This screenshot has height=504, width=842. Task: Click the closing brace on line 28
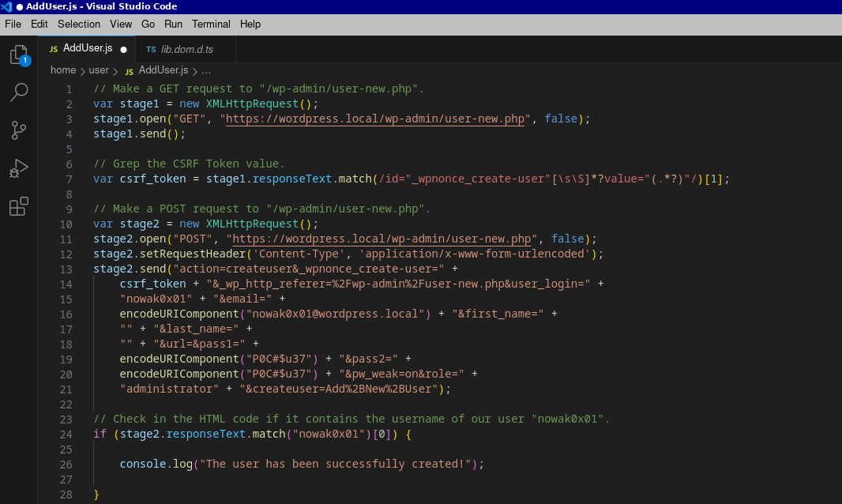(96, 495)
